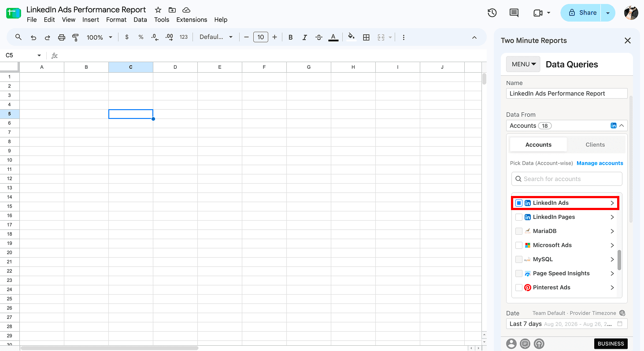Click the move-to-folder icon beside the title
Image resolution: width=644 pixels, height=351 pixels.
tap(172, 10)
